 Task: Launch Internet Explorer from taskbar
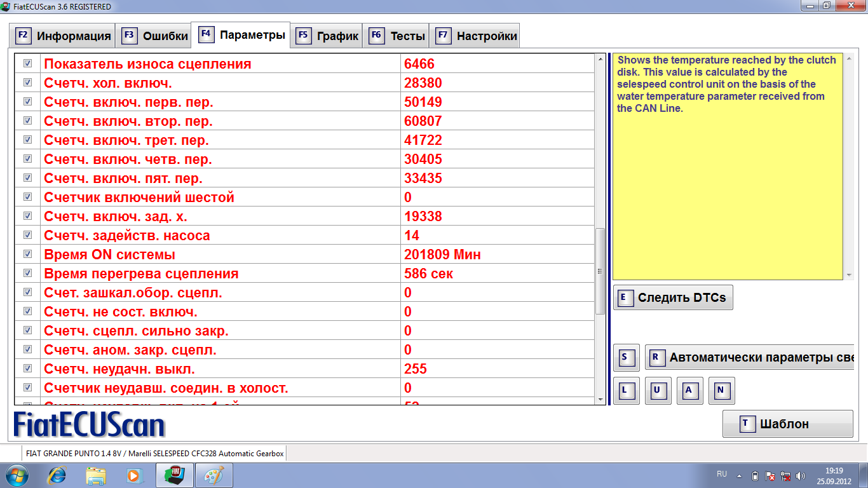(x=57, y=475)
